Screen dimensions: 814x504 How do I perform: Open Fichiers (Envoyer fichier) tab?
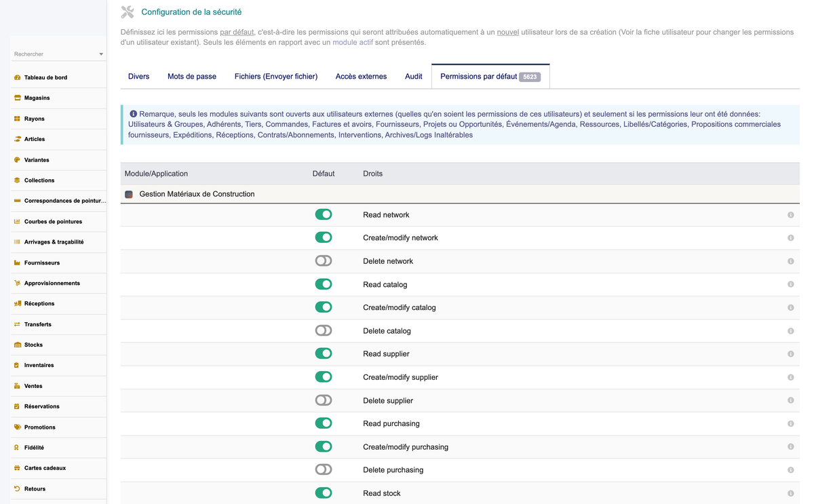276,77
